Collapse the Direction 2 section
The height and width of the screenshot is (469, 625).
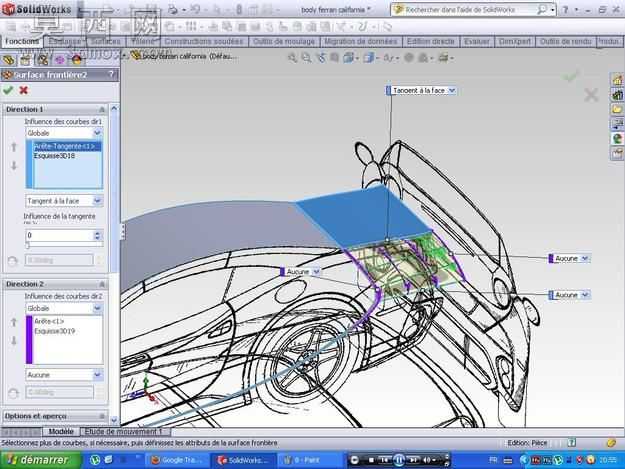[102, 284]
